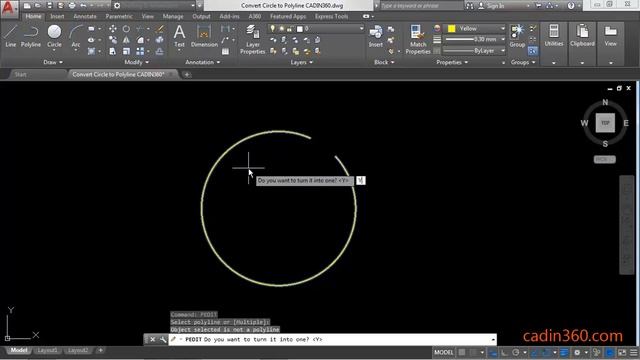The width and height of the screenshot is (640, 360).
Task: Click the TOP face of ViewCube
Action: point(605,123)
